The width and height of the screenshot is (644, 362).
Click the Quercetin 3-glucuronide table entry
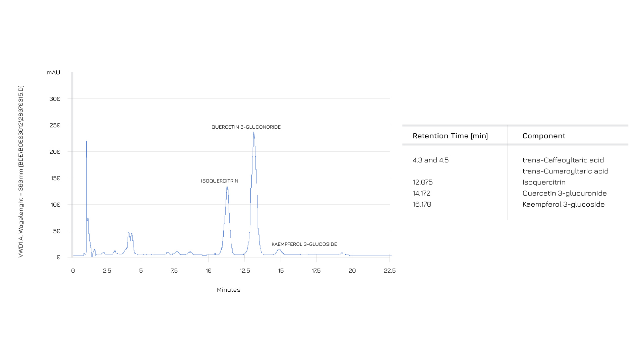point(564,193)
